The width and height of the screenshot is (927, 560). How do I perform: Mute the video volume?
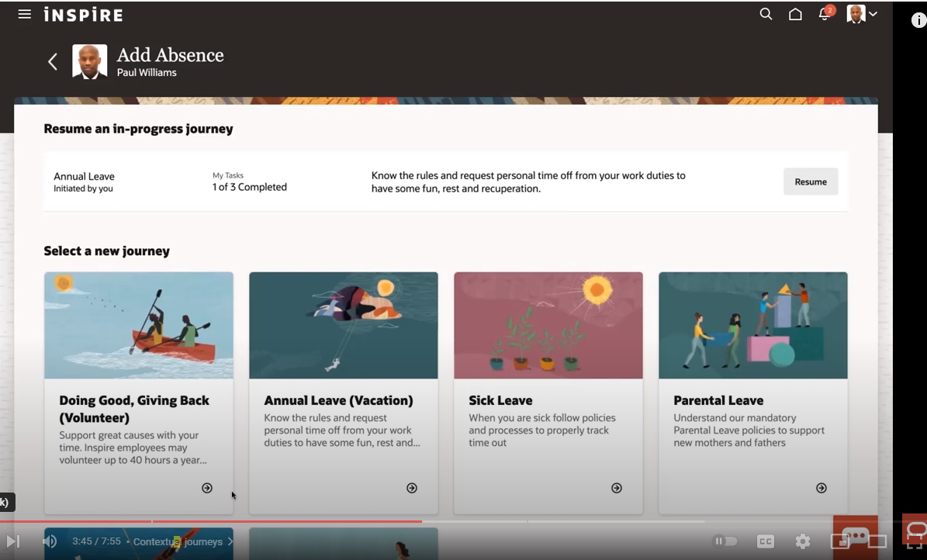click(x=49, y=541)
